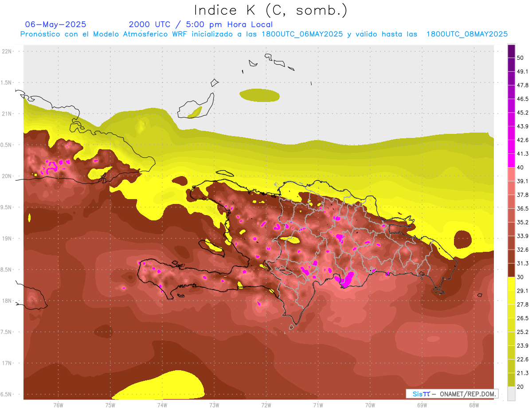Click the colorbar value '41.3'
The height and width of the screenshot is (411, 532).
click(522, 154)
